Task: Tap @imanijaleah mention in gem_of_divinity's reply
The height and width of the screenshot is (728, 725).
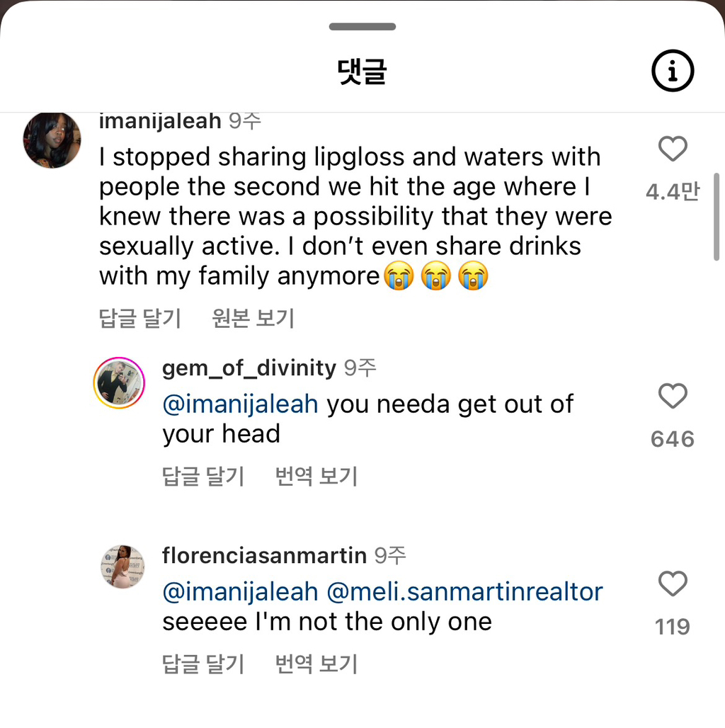Action: (x=240, y=404)
